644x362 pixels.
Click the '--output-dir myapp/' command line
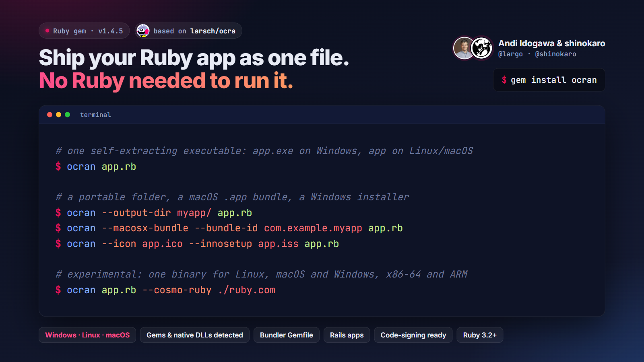[154, 213]
